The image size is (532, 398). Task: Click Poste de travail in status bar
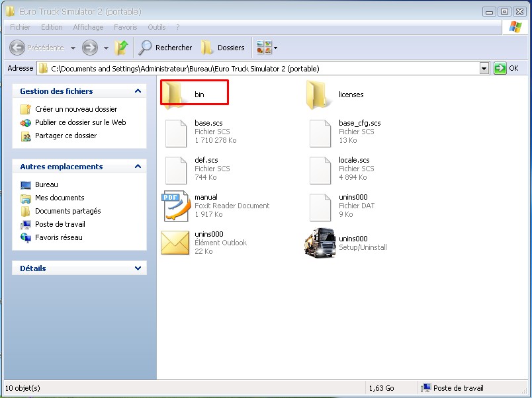point(453,388)
